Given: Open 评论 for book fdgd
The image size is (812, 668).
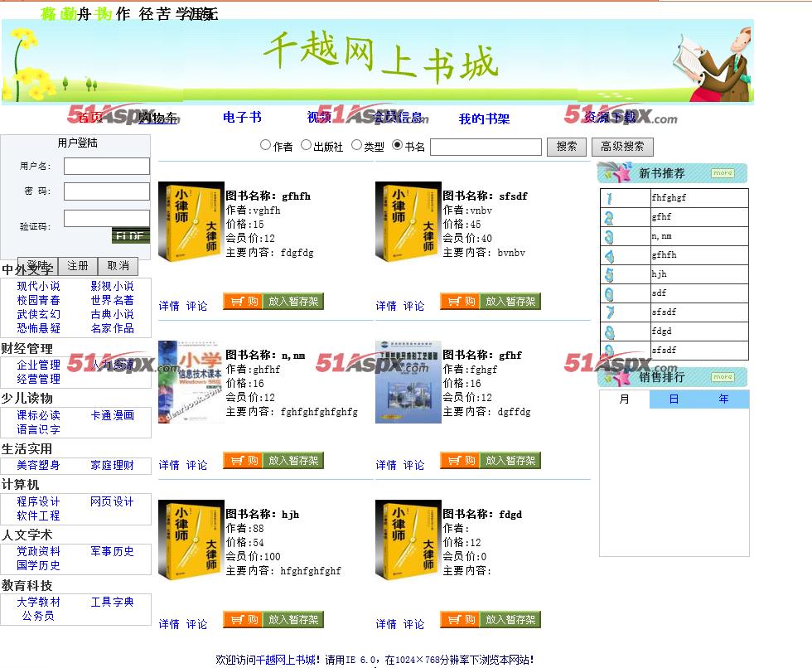Looking at the screenshot, I should point(413,624).
